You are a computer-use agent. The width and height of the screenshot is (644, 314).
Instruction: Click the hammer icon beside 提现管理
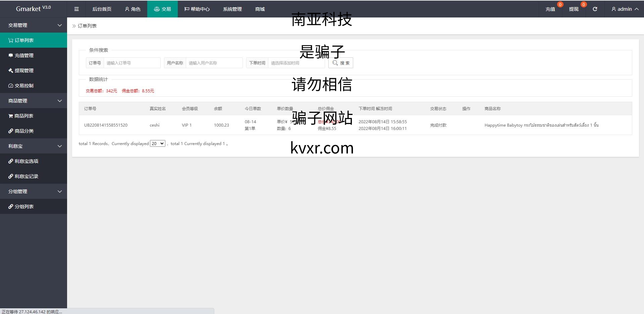11,71
